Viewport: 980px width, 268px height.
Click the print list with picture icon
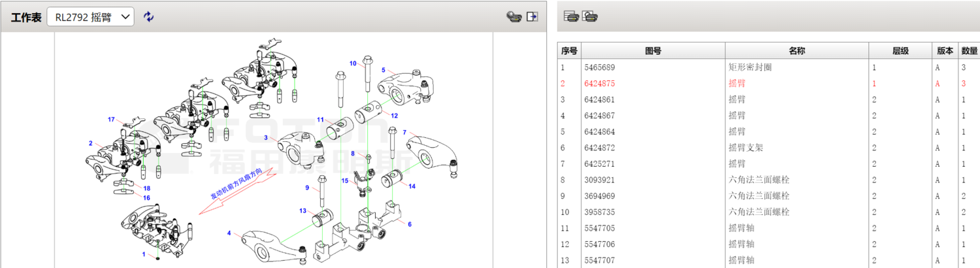(x=591, y=17)
